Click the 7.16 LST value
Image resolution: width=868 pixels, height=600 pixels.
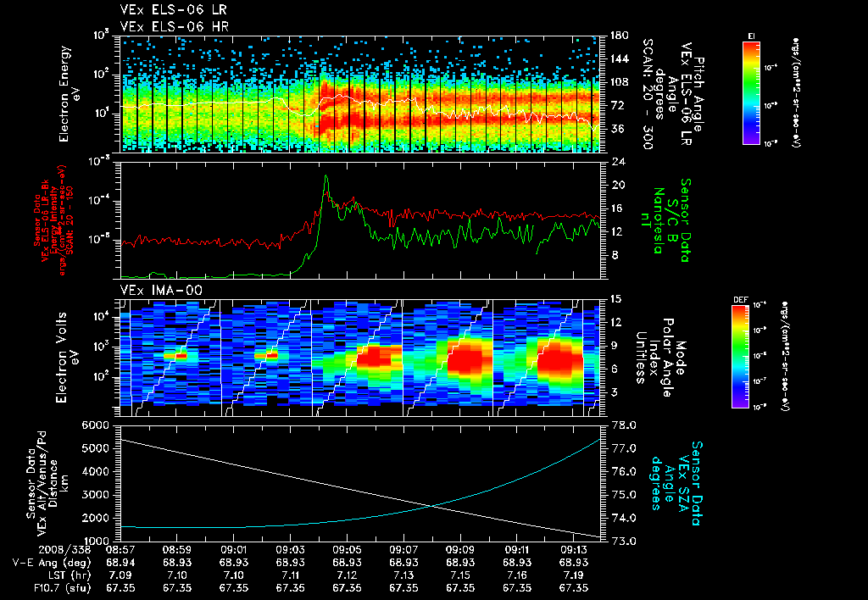(x=516, y=575)
